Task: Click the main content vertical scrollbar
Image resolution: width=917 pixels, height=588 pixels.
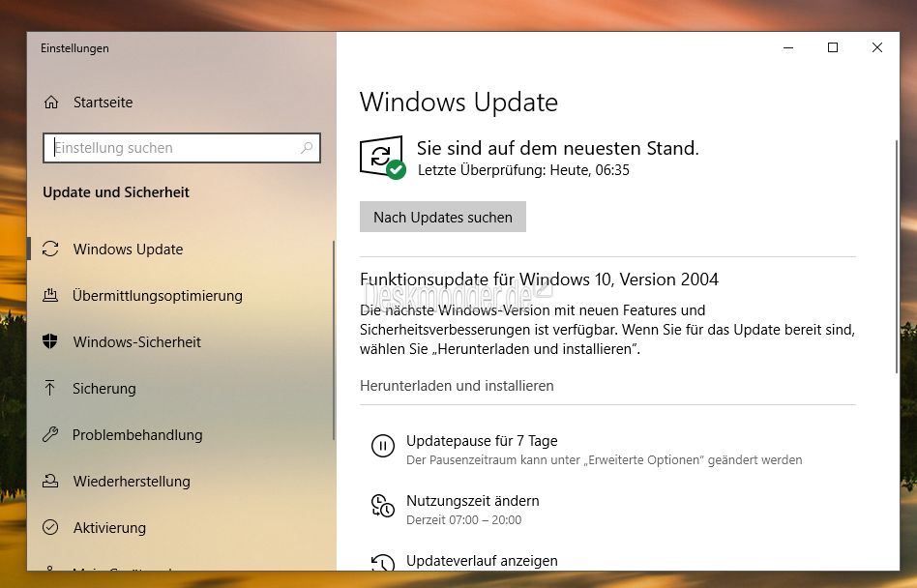Action: 896,257
